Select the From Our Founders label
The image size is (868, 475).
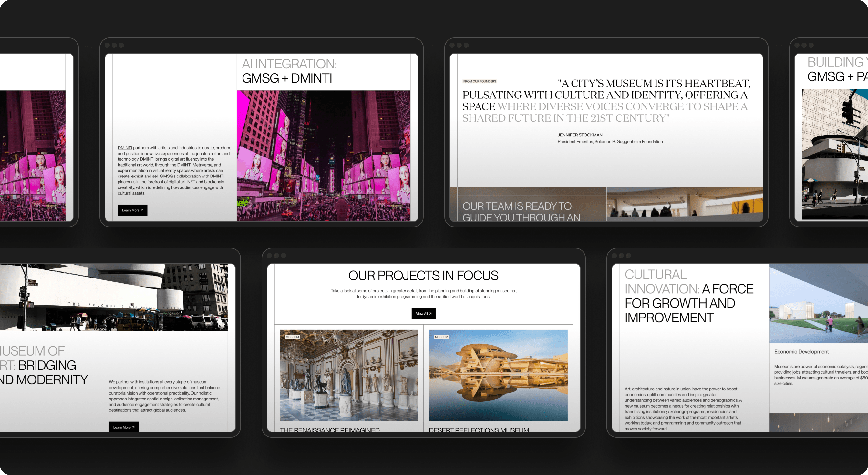[479, 81]
